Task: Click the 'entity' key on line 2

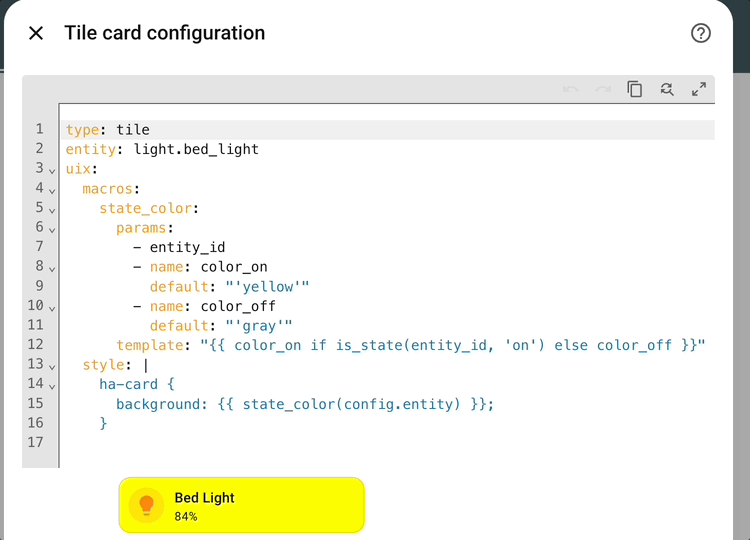Action: coord(91,149)
